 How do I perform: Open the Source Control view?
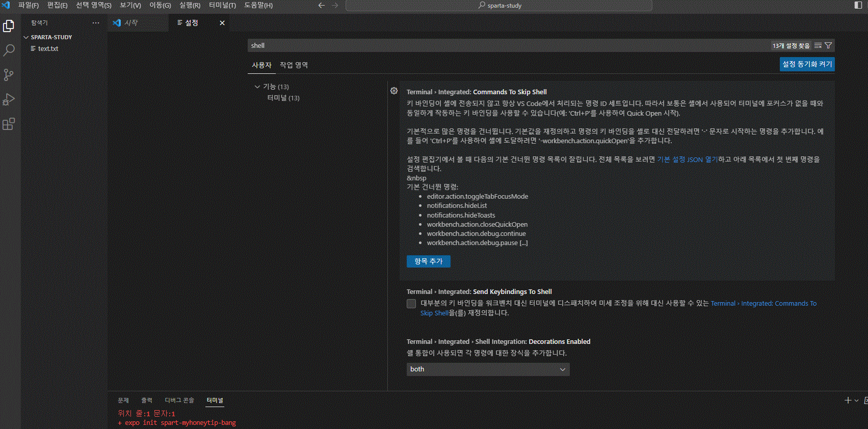[9, 75]
